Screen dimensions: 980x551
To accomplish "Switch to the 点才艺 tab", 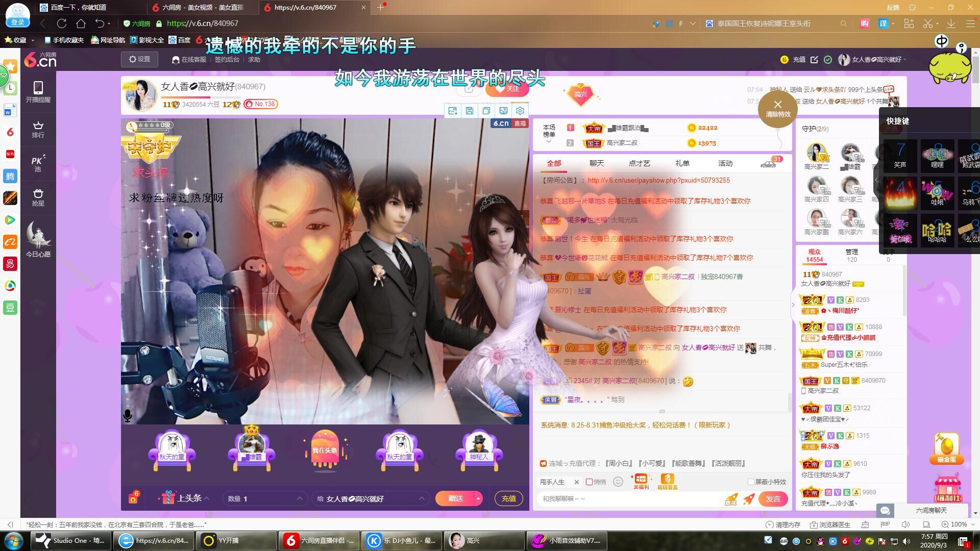I will click(640, 163).
